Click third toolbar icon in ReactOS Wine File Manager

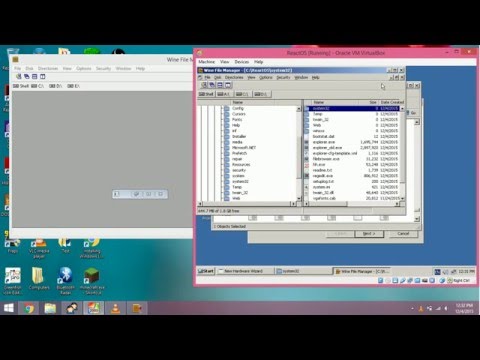pos(220,85)
